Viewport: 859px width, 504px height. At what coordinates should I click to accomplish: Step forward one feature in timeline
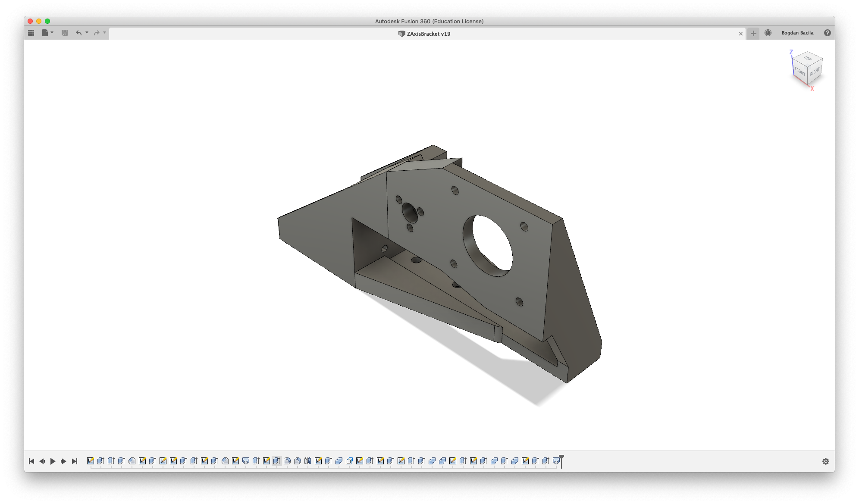pos(63,461)
